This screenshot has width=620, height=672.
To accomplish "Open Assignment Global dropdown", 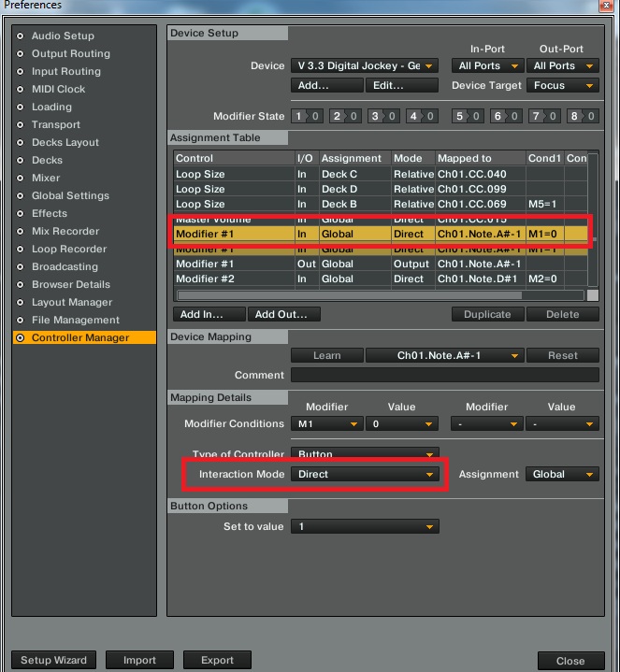I will (x=563, y=475).
